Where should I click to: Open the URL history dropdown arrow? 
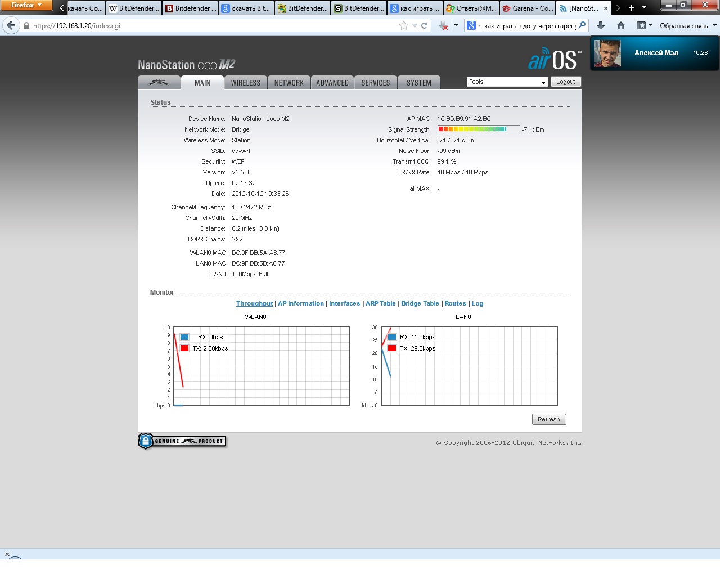tap(415, 25)
